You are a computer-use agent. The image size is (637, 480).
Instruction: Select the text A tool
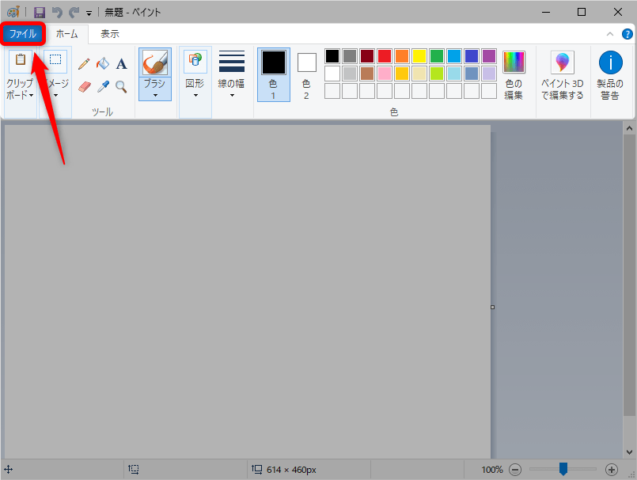[x=121, y=64]
